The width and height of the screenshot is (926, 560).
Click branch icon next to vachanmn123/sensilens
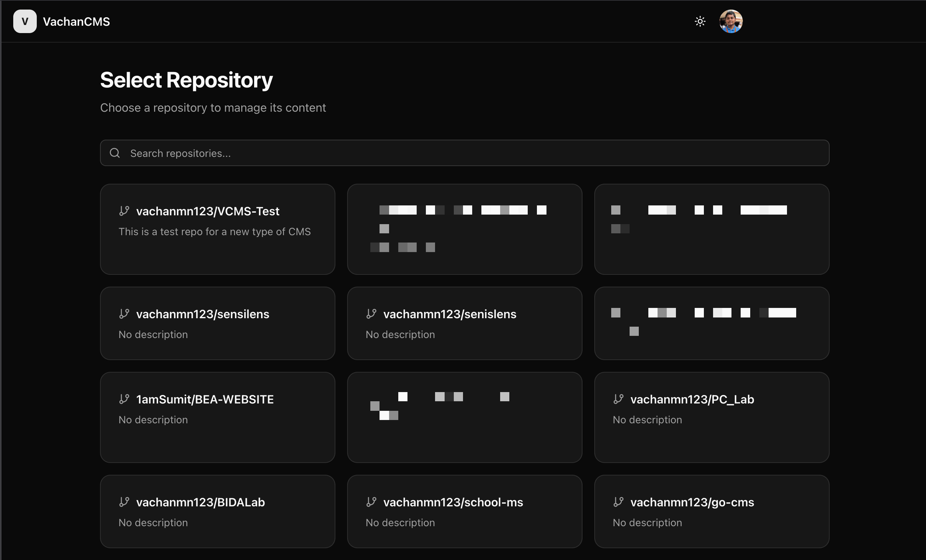click(124, 314)
